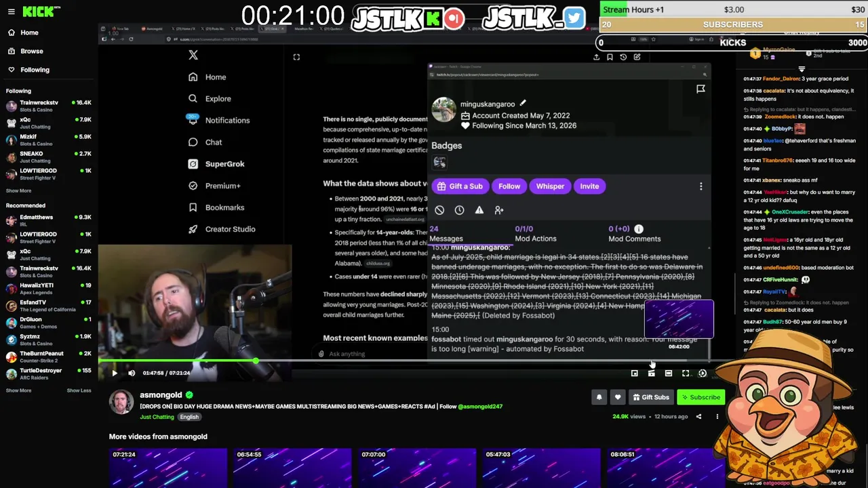Click Whisper button in viewer card
The image size is (868, 488).
pyautogui.click(x=550, y=186)
